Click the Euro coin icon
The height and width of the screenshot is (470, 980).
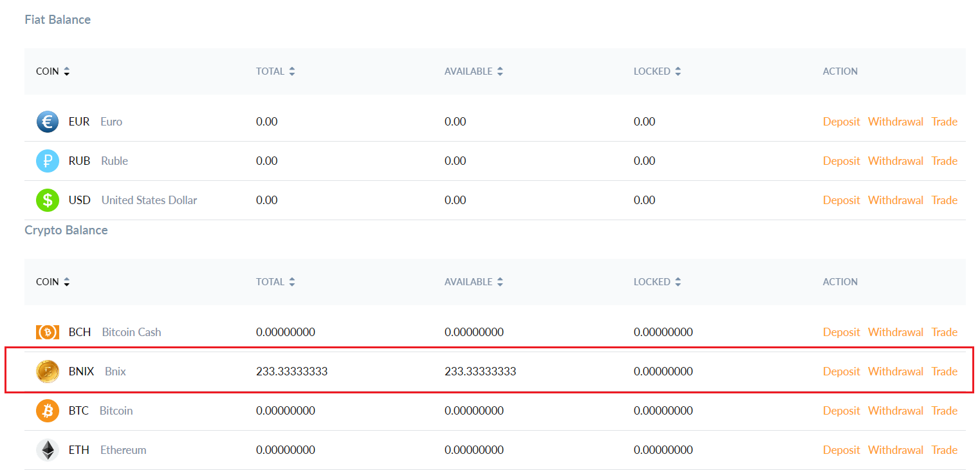pos(48,122)
